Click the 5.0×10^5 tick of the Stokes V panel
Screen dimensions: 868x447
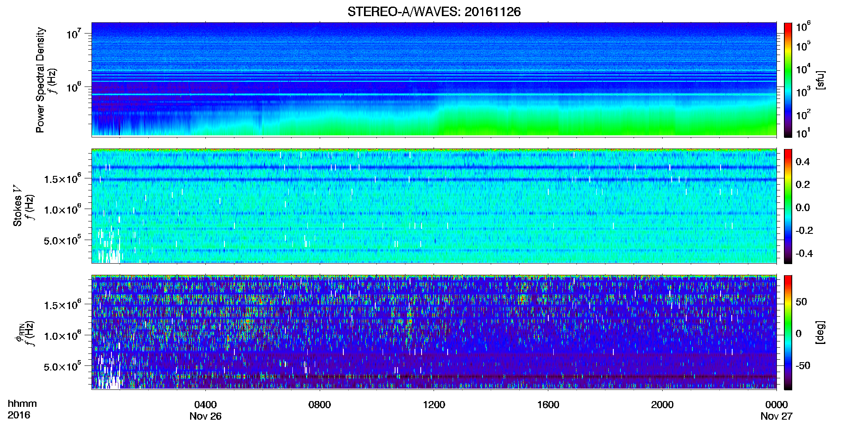63,240
